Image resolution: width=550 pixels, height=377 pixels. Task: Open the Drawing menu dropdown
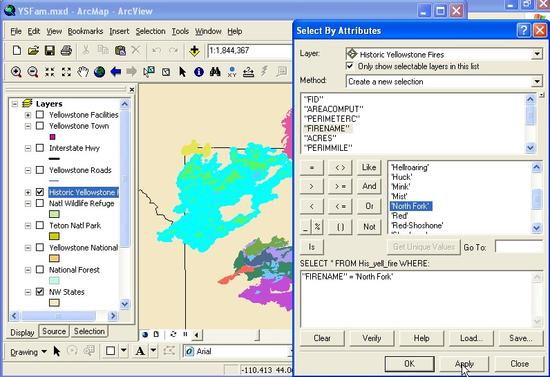(28, 352)
